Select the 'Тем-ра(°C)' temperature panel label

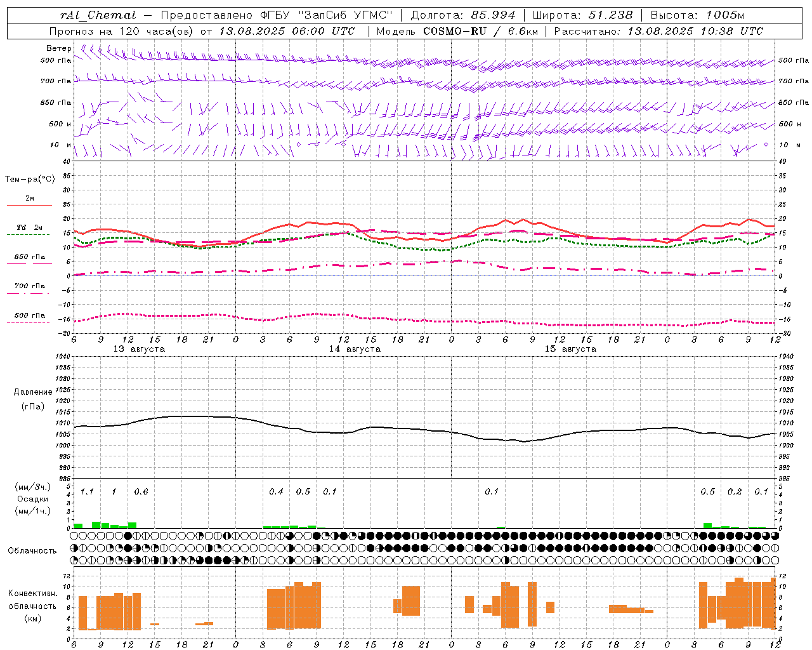pyautogui.click(x=30, y=180)
